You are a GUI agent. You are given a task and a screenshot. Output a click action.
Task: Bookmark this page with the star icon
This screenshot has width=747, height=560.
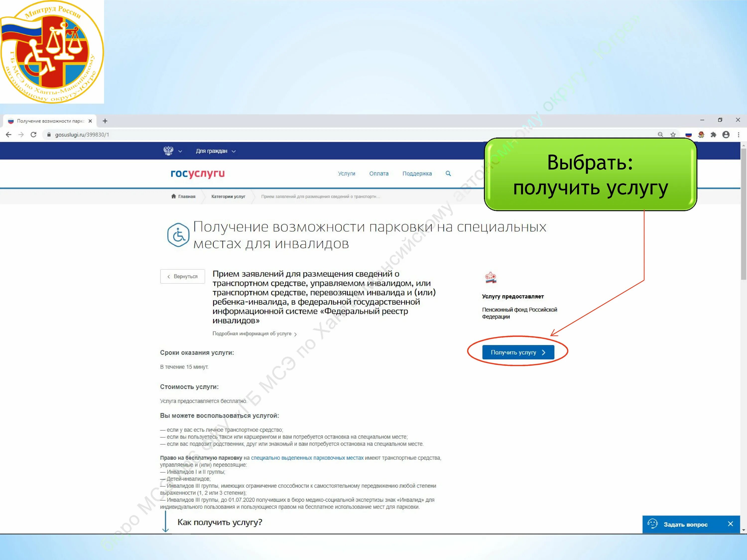click(673, 135)
